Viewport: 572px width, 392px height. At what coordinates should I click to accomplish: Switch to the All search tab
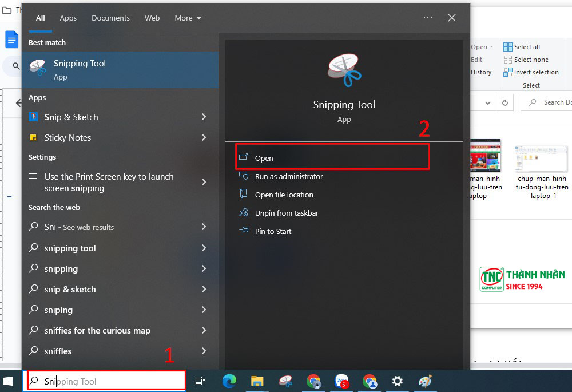41,18
